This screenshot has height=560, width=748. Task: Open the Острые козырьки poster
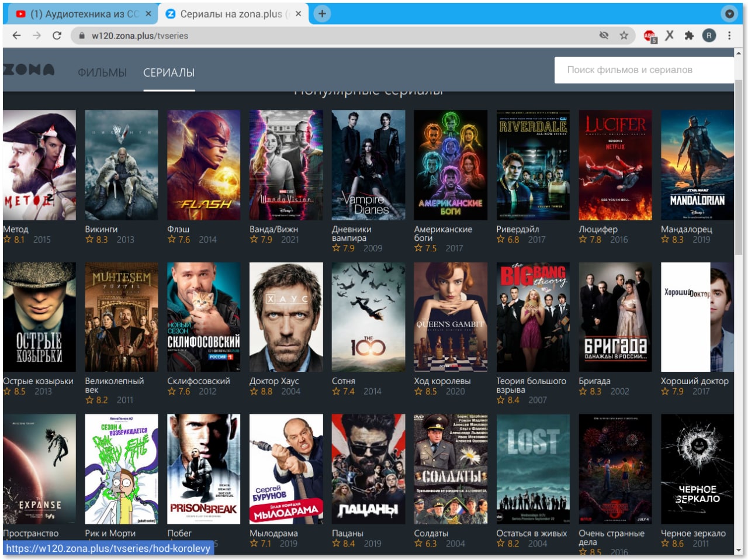(x=39, y=317)
